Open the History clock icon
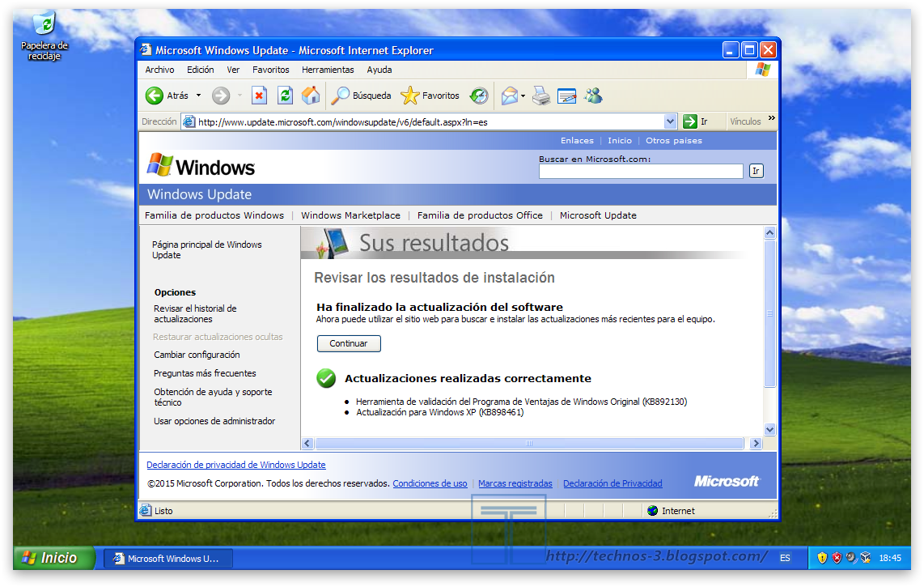This screenshot has height=587, width=924. pyautogui.click(x=479, y=96)
